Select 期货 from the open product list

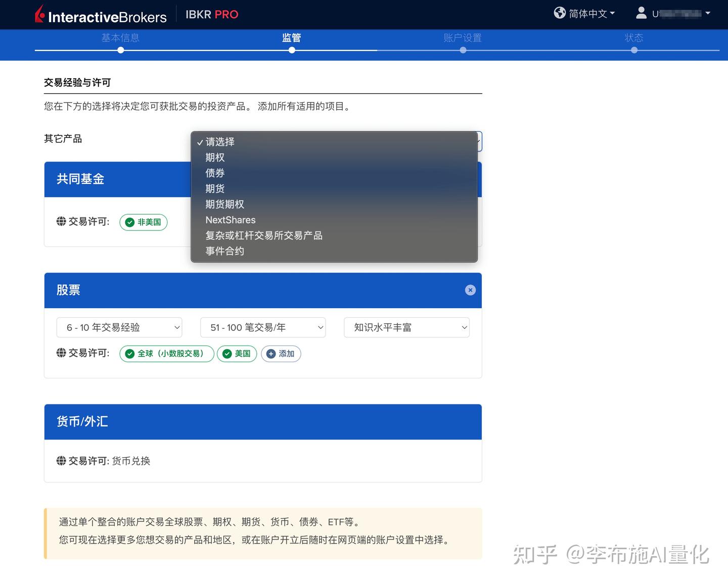[214, 188]
